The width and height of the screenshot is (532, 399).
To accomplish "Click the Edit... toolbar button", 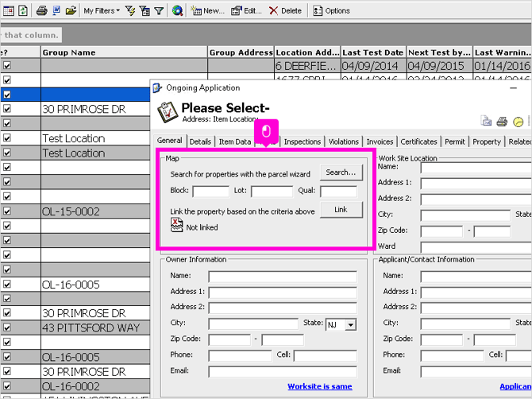I will 246,11.
